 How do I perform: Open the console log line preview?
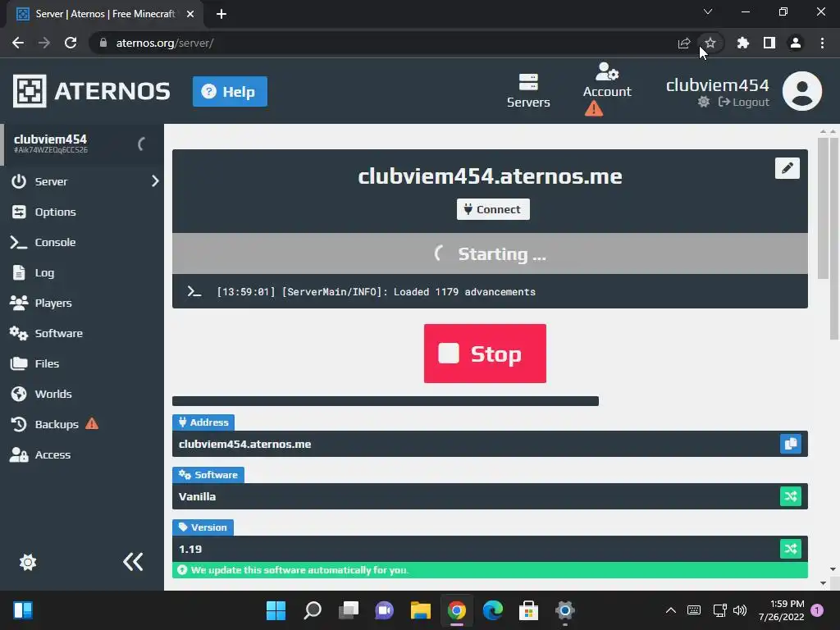(490, 291)
